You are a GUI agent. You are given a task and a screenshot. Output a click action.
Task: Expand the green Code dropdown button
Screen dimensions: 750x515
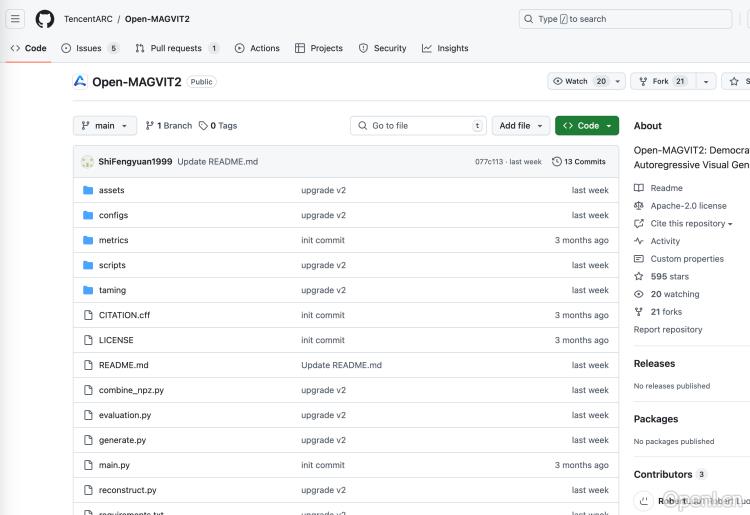coord(587,126)
